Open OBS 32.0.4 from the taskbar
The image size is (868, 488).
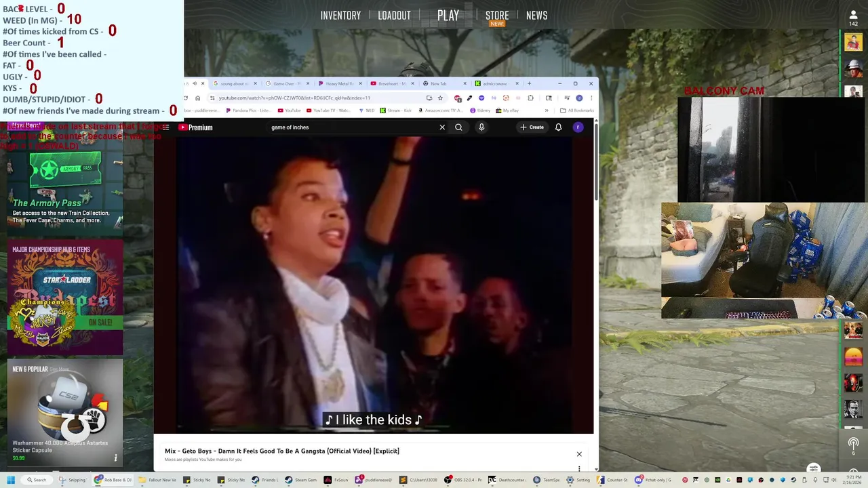click(x=463, y=480)
